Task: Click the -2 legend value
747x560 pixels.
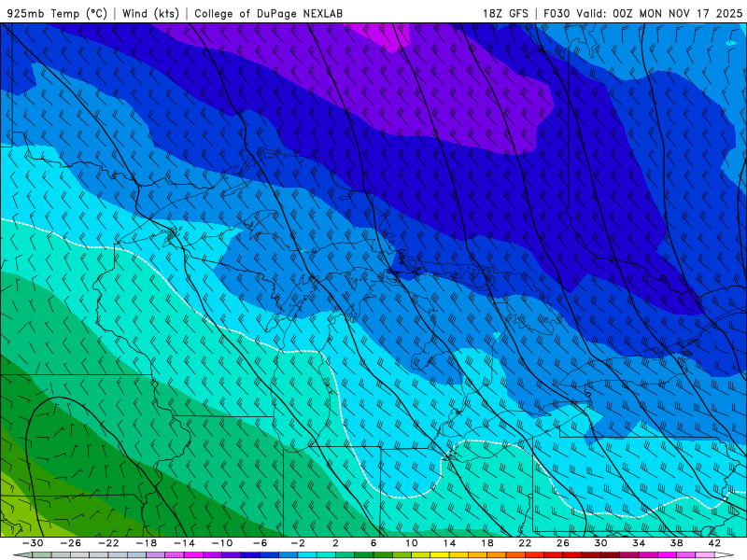Action: coord(298,543)
